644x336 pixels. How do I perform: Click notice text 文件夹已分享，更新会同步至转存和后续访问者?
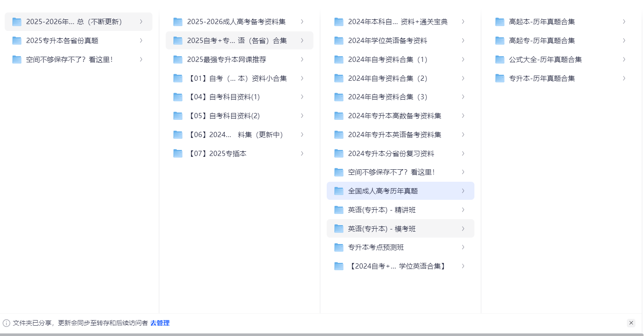click(80, 323)
